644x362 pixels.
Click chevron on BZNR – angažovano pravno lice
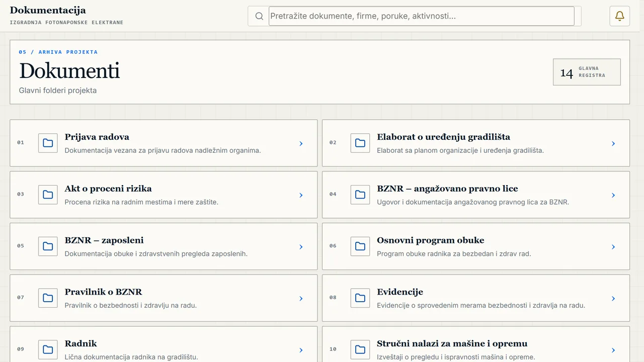point(613,195)
